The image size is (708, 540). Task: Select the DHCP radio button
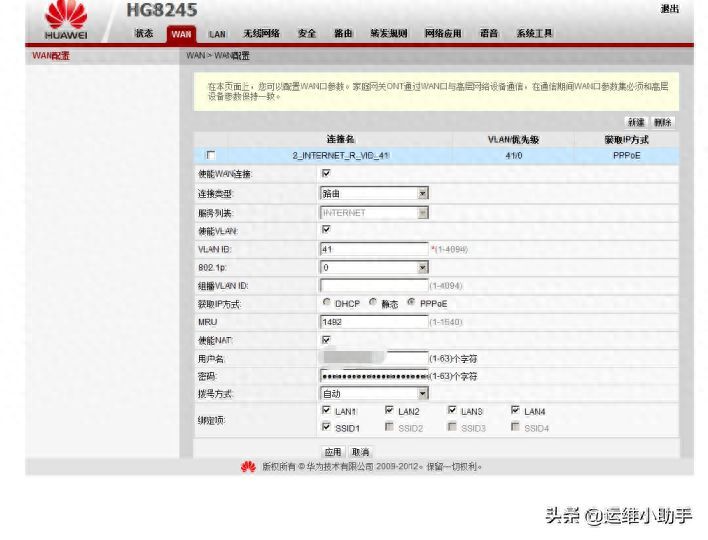pos(326,302)
